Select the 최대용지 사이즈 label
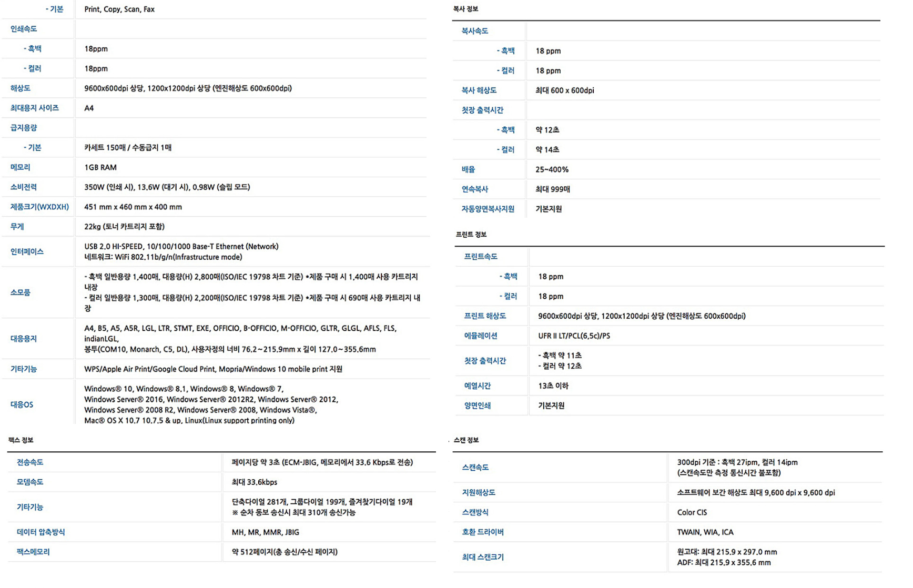This screenshot has width=913, height=588. 34,108
